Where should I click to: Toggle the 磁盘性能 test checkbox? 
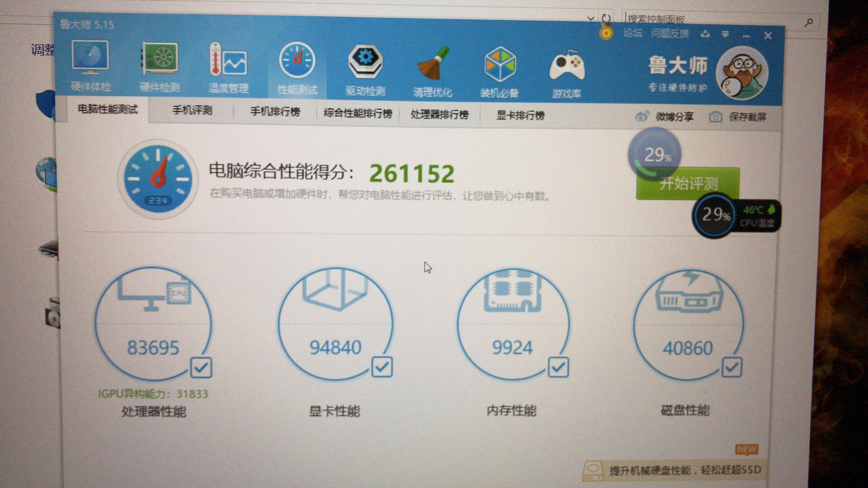731,367
